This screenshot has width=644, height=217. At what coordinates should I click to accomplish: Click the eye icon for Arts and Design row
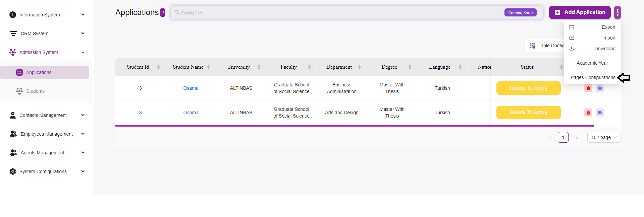(x=600, y=113)
